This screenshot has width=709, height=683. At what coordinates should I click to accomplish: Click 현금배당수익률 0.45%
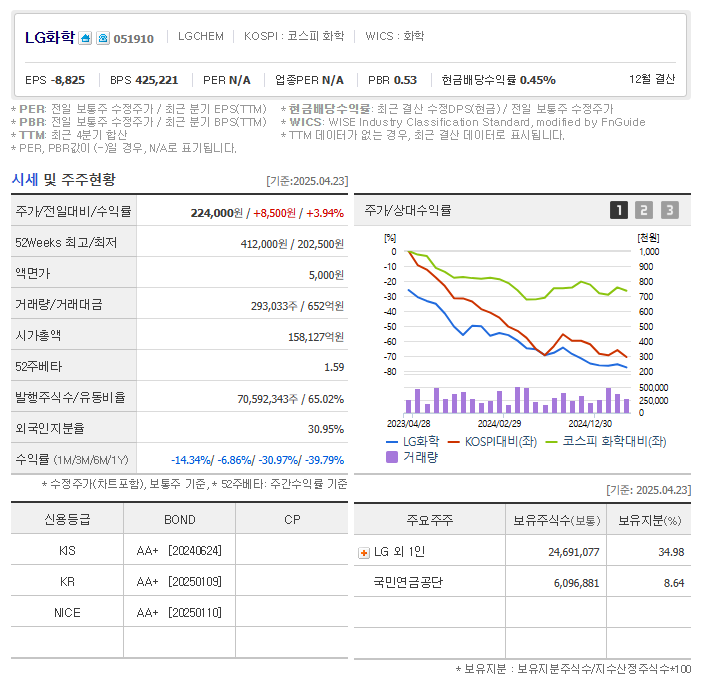tap(498, 80)
